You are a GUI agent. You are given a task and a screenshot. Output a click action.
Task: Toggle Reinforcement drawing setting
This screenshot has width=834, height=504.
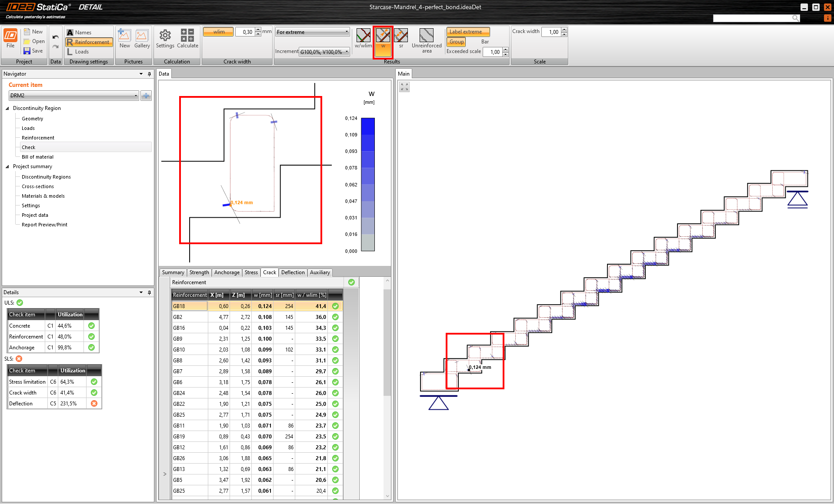tap(89, 42)
